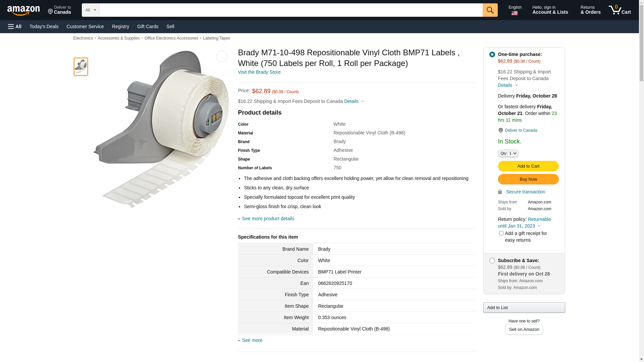The width and height of the screenshot is (644, 362).
Task: Click the Secure transaction lock icon
Action: [x=500, y=192]
